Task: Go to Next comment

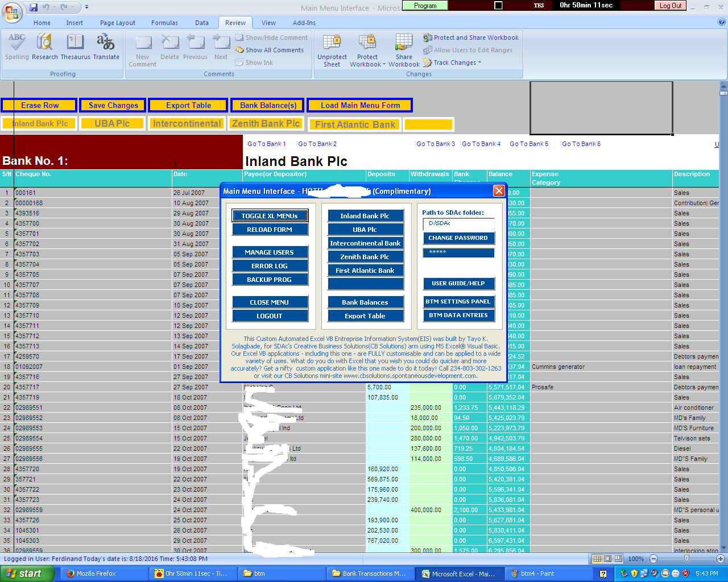Action: (x=221, y=47)
